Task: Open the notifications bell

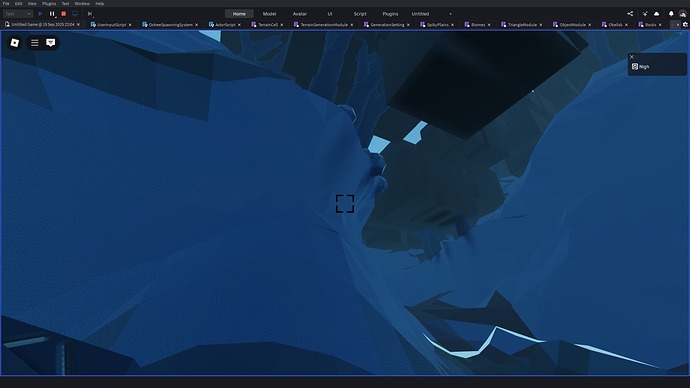Action: click(671, 14)
